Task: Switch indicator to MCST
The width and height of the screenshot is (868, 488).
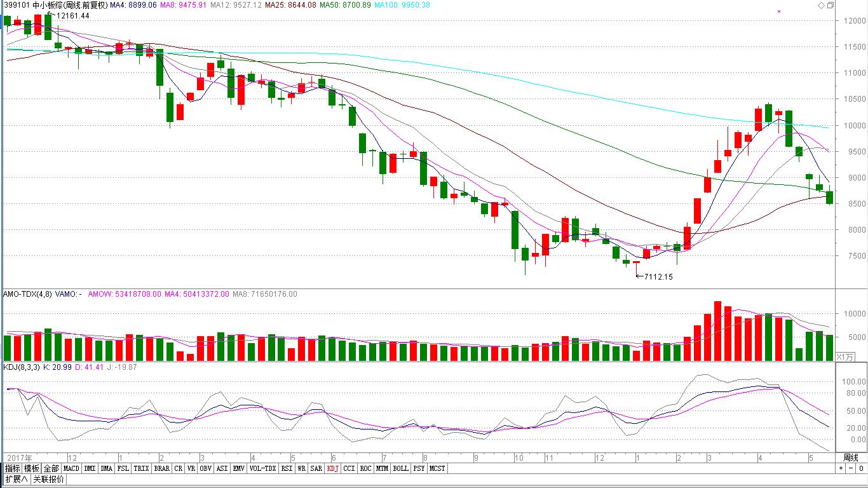Action: pyautogui.click(x=437, y=468)
